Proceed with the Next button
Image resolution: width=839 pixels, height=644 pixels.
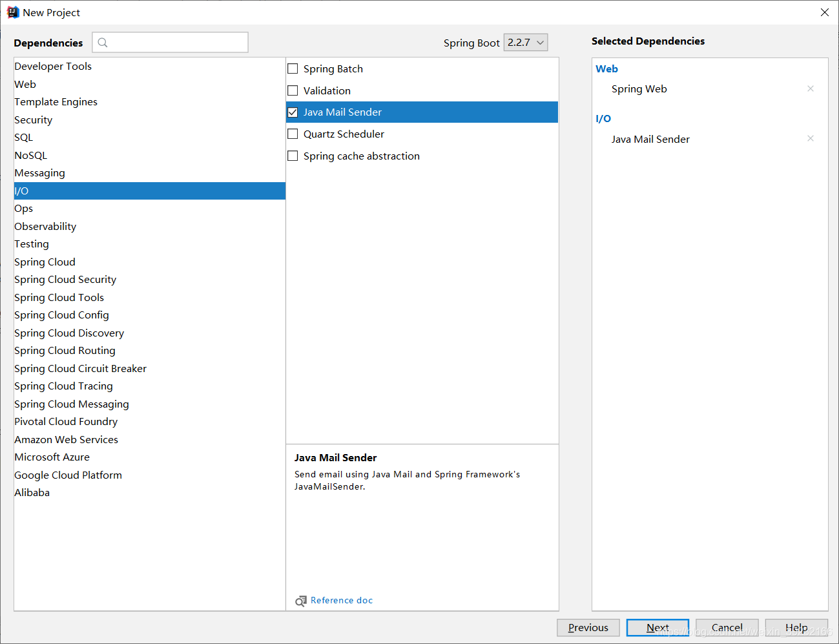pyautogui.click(x=658, y=628)
